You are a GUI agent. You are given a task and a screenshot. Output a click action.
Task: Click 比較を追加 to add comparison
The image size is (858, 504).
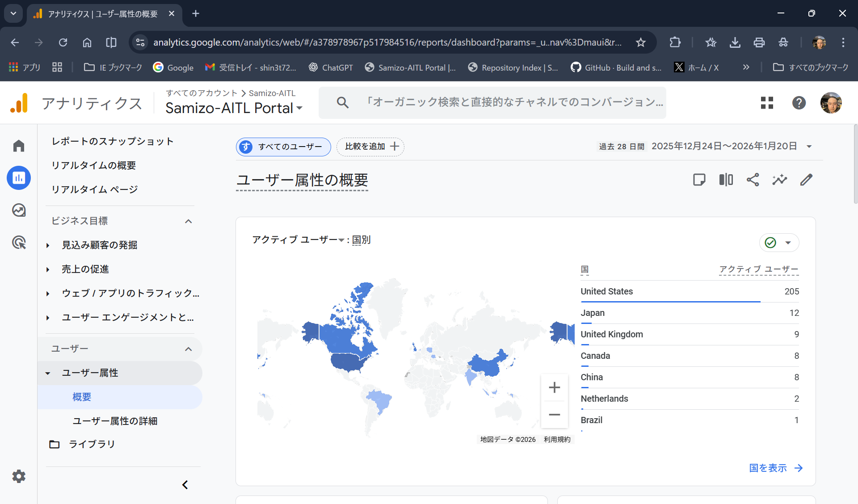point(370,147)
